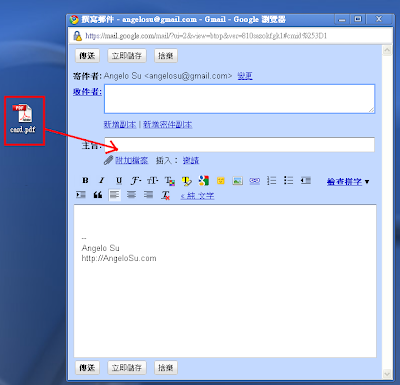The height and width of the screenshot is (385, 400).
Task: Open the recipients contact picker link
Action: (x=87, y=91)
